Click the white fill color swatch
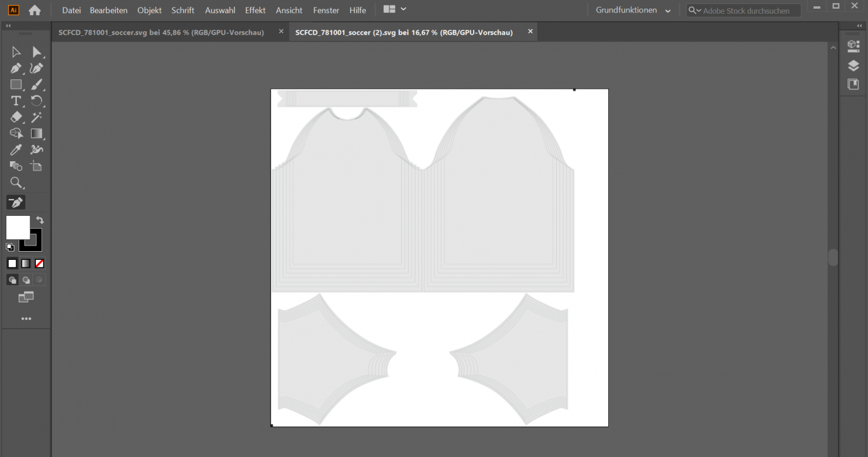 [17, 227]
